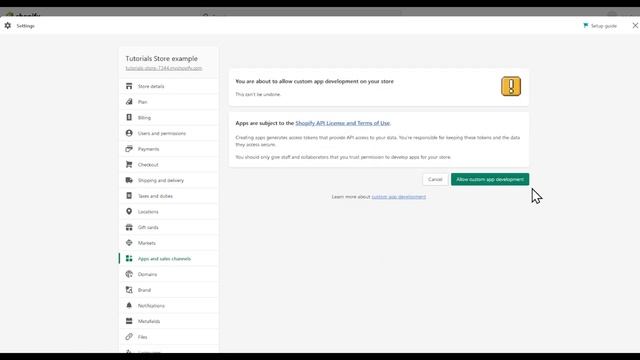Open Metafields settings
The height and width of the screenshot is (360, 640).
(x=169, y=321)
